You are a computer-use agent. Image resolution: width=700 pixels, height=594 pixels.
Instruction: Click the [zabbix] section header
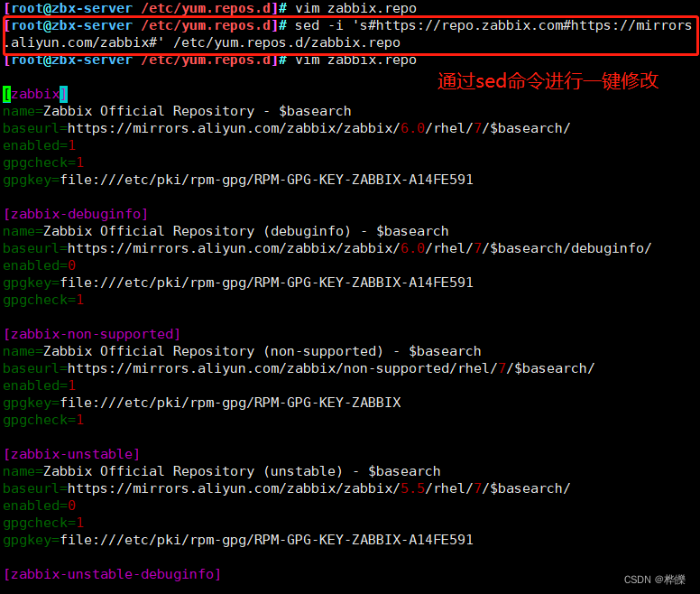pos(35,94)
